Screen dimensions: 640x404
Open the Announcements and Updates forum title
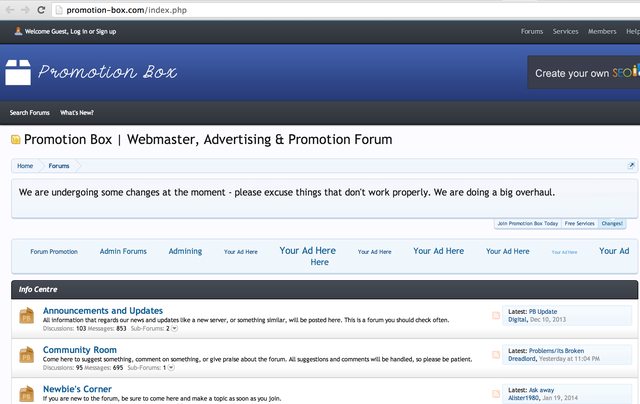pyautogui.click(x=103, y=311)
